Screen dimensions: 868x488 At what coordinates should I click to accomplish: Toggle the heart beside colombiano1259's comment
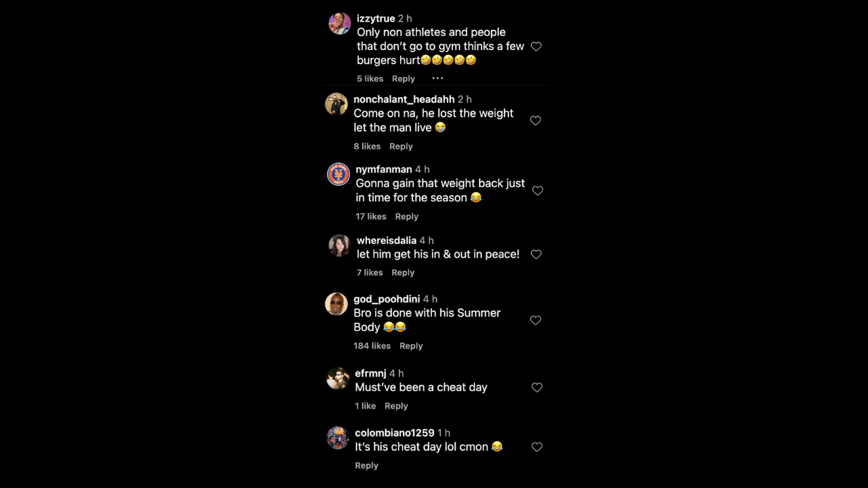[536, 447]
